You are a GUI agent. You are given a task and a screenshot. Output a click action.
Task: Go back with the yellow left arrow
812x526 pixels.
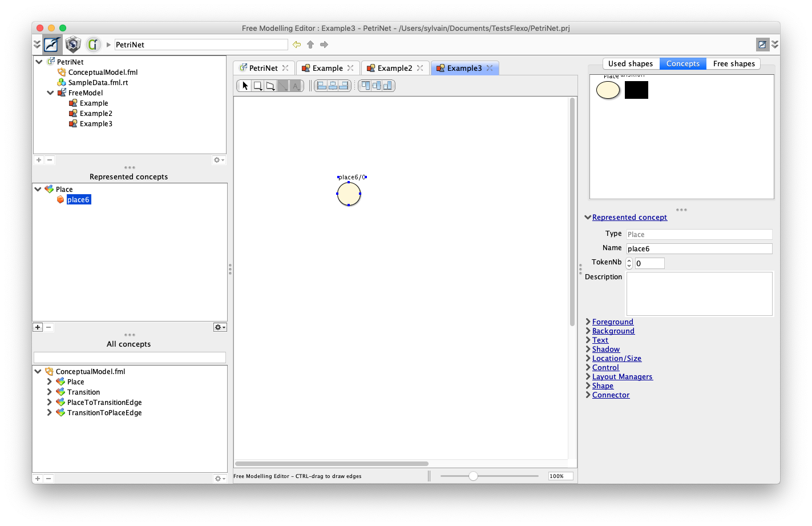[297, 45]
